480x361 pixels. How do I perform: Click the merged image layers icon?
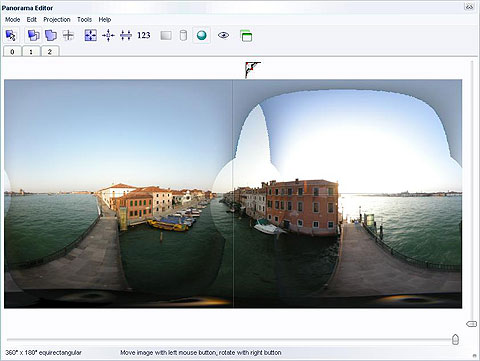click(51, 35)
